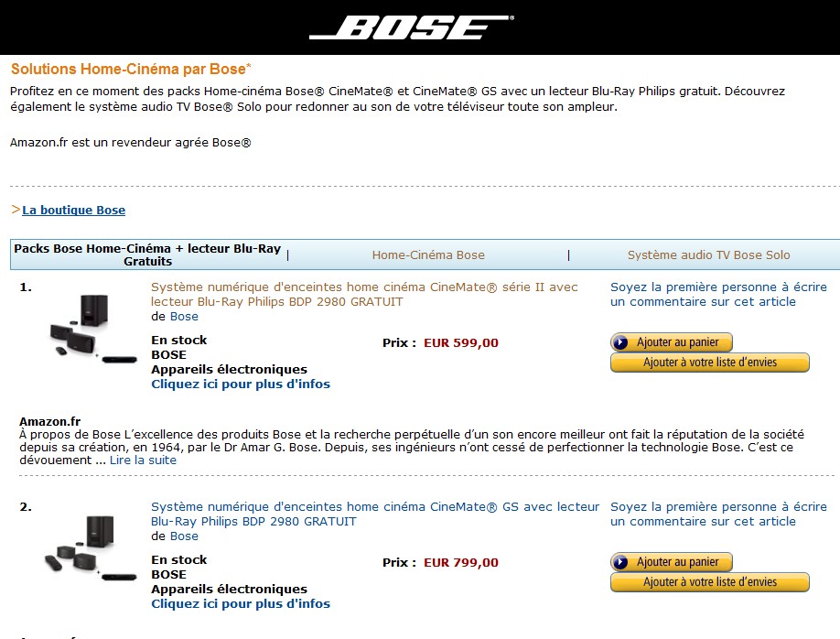The image size is (840, 639).
Task: Click arrow icon on first Ajouter au panier
Action: 620,342
